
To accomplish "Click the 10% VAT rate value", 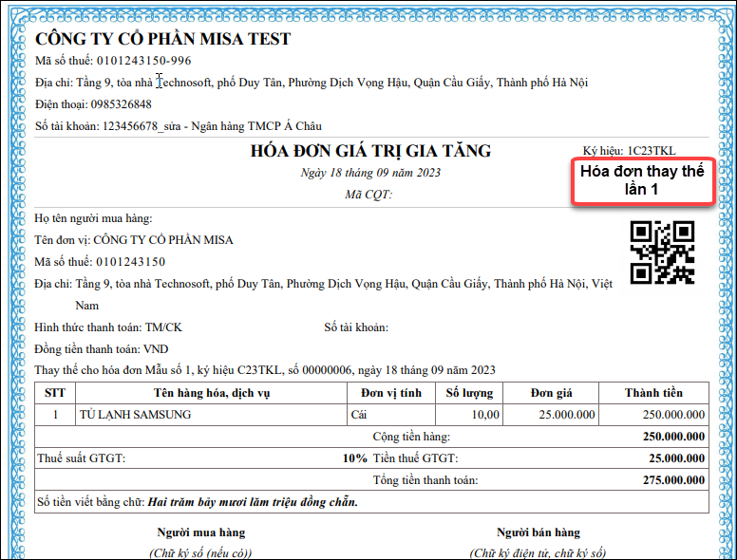I will 354,458.
